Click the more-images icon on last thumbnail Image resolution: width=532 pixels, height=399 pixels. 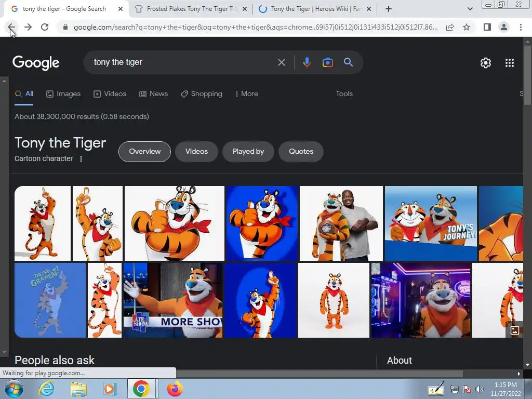(514, 330)
